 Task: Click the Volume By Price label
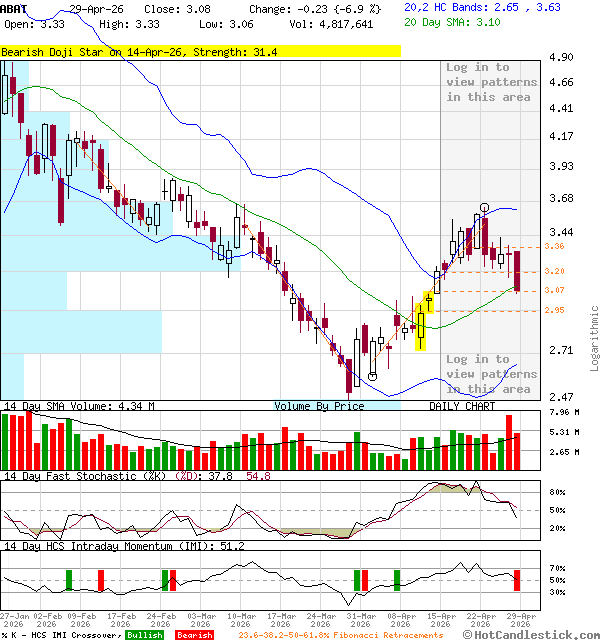point(319,406)
